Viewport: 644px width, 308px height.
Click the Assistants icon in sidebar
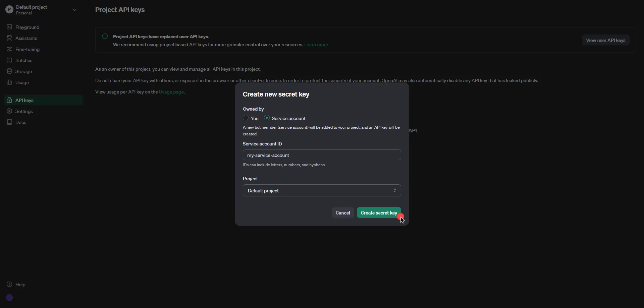click(9, 38)
